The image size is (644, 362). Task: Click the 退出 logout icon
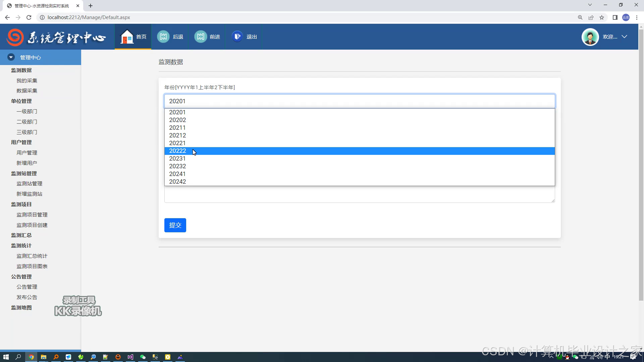click(237, 37)
